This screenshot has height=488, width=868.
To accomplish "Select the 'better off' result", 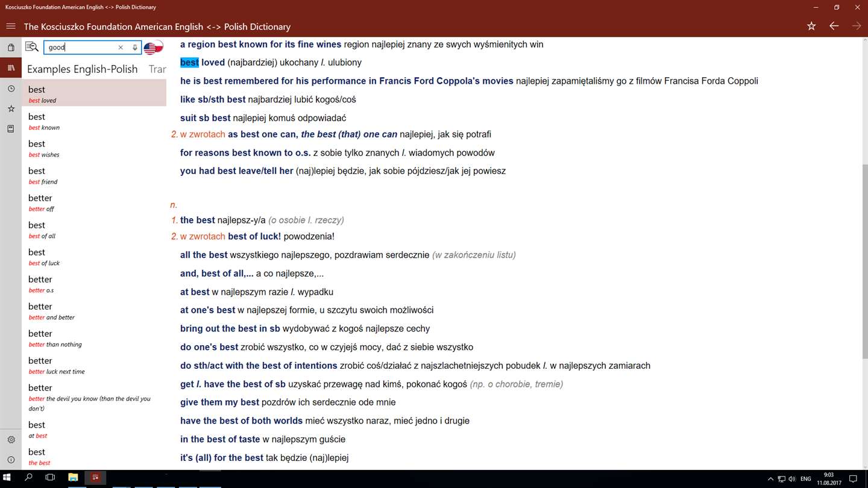I will 93,202.
